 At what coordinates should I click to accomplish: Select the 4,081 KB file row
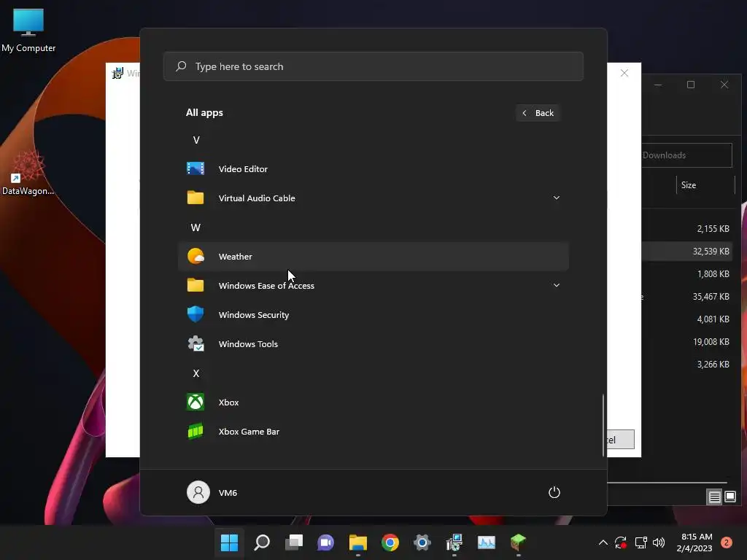pyautogui.click(x=686, y=319)
